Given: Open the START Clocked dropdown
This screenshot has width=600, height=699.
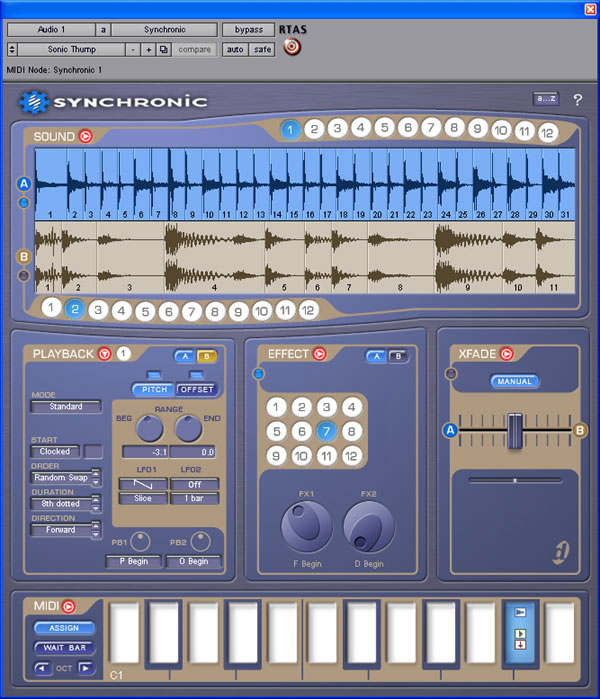Looking at the screenshot, I should point(55,452).
